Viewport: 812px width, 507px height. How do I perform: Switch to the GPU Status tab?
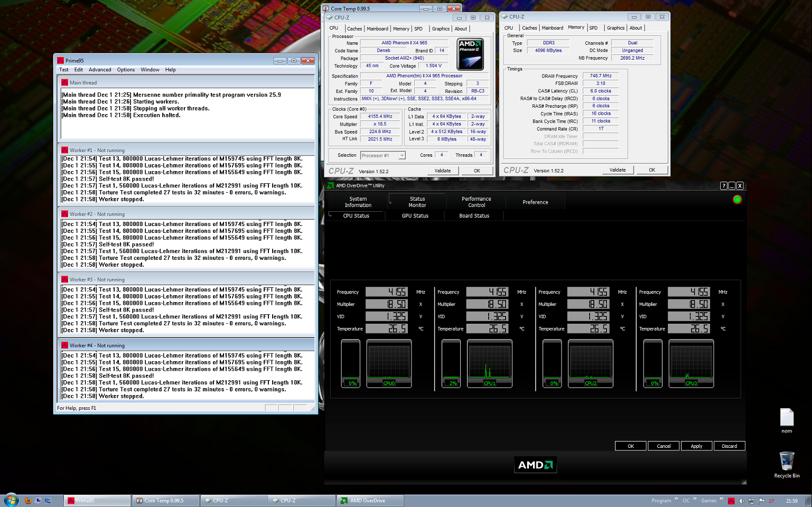coord(415,216)
